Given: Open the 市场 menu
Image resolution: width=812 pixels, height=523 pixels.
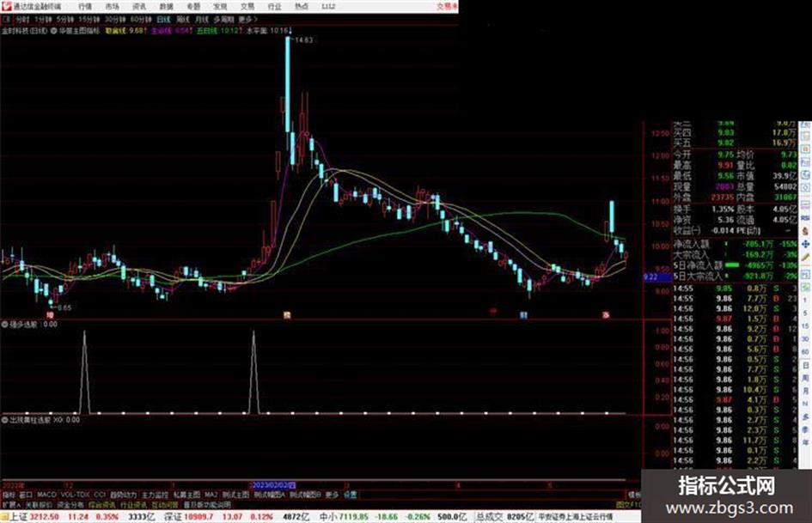Looking at the screenshot, I should (x=112, y=7).
